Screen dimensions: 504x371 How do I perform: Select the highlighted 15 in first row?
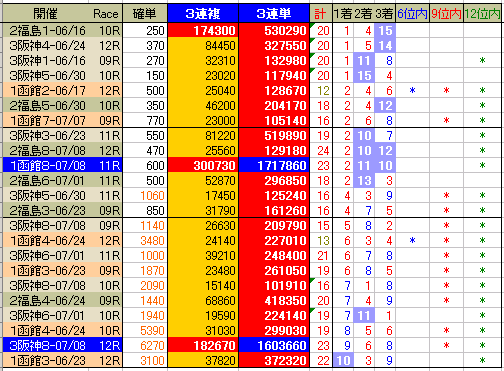coord(385,31)
